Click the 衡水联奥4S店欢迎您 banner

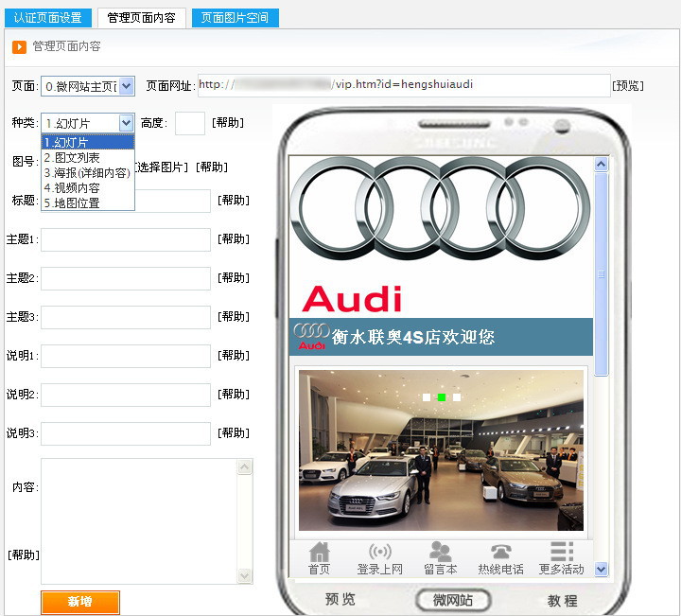pos(441,337)
